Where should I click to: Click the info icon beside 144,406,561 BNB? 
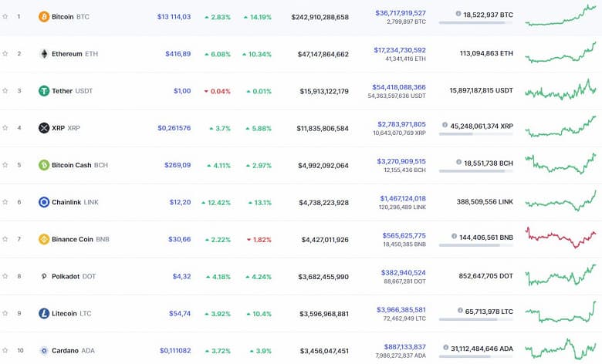click(x=454, y=236)
